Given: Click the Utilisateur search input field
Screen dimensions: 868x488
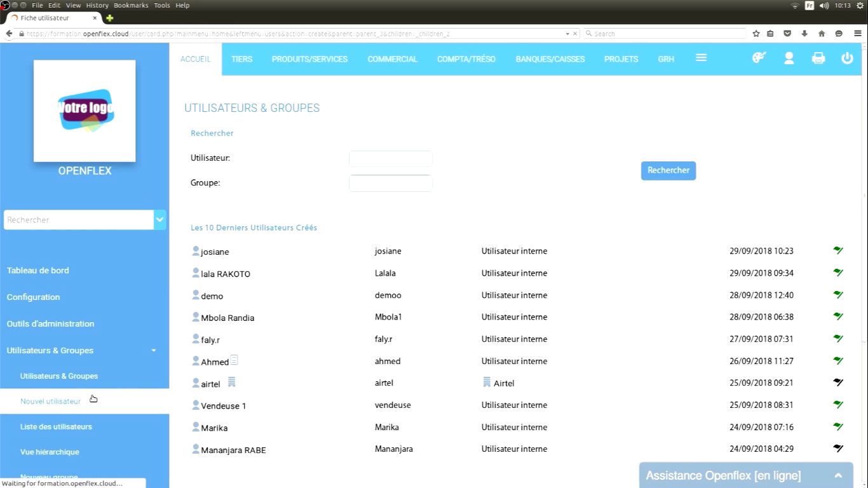Looking at the screenshot, I should click(391, 159).
